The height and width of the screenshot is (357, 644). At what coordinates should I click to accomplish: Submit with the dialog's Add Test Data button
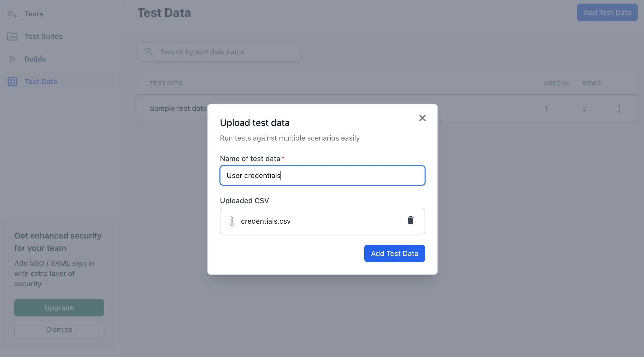click(394, 253)
